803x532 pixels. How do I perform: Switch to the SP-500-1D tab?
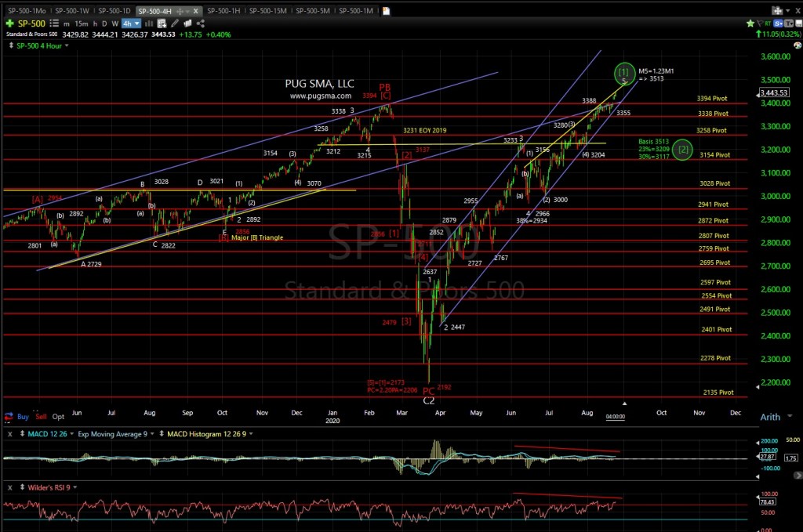(114, 11)
